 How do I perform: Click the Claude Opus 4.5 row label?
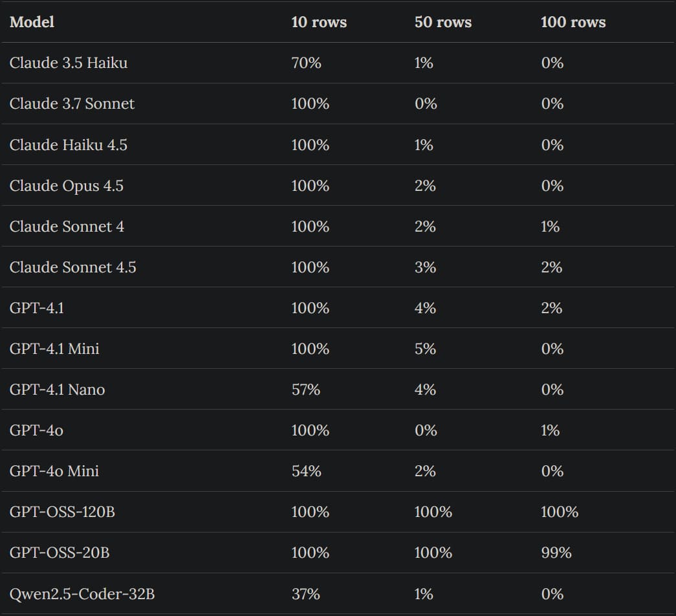pyautogui.click(x=67, y=186)
